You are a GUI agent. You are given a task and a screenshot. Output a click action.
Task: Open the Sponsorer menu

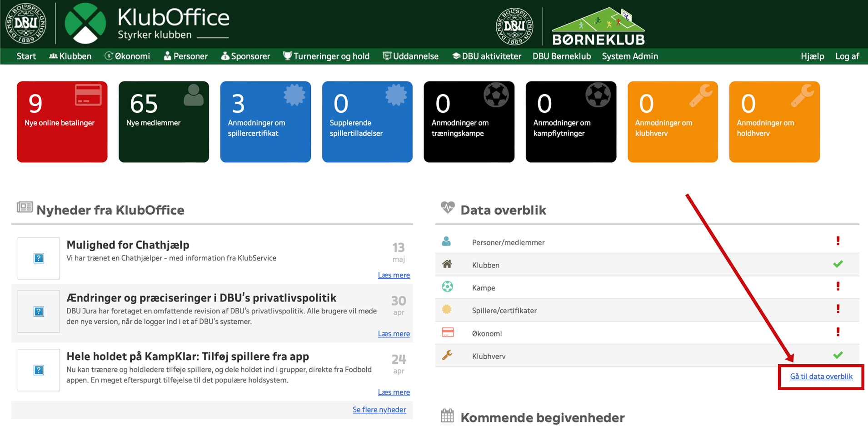(245, 56)
